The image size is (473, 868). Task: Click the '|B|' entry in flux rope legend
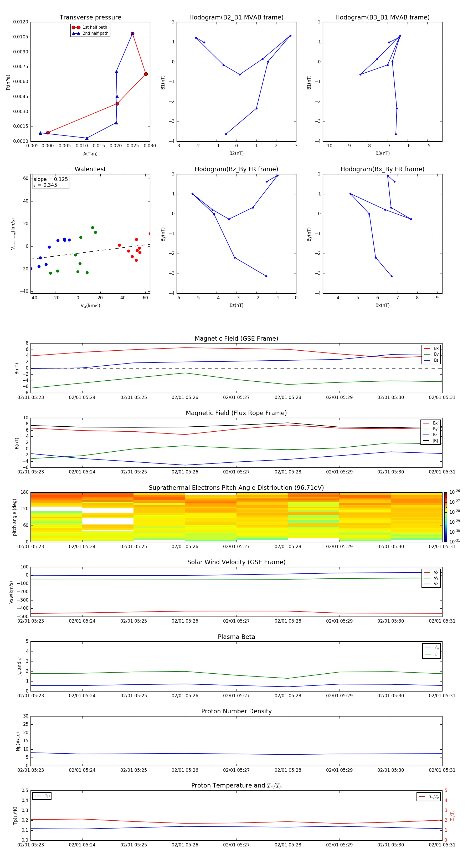pyautogui.click(x=431, y=441)
